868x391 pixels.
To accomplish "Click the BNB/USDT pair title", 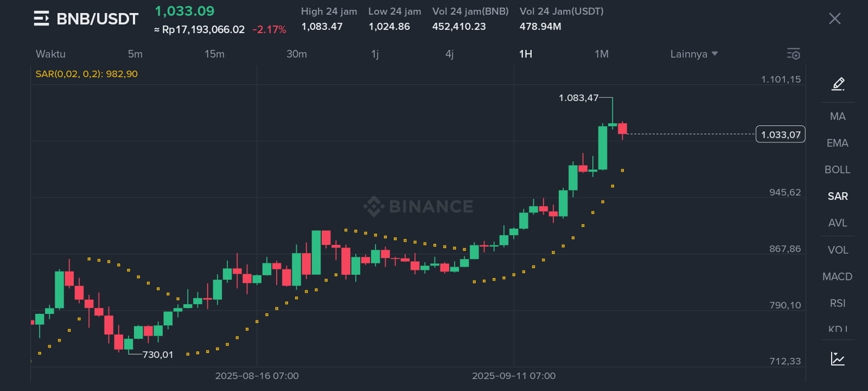I will click(98, 19).
